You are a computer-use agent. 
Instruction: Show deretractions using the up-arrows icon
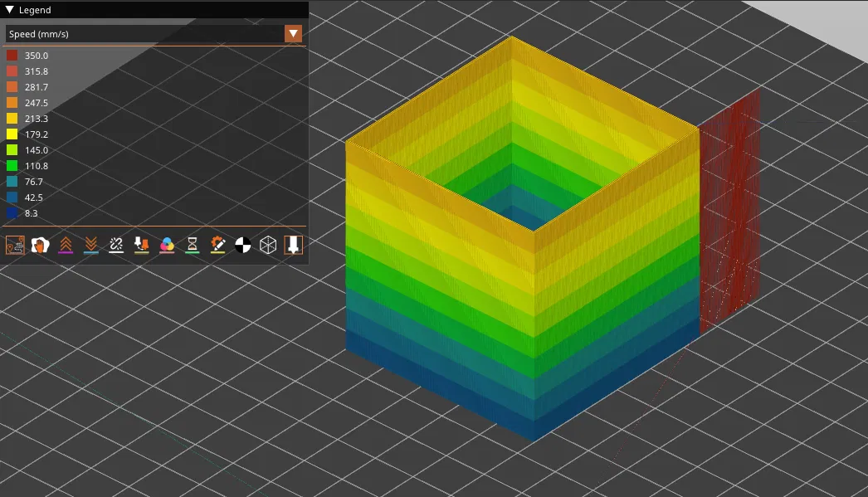[x=65, y=244]
